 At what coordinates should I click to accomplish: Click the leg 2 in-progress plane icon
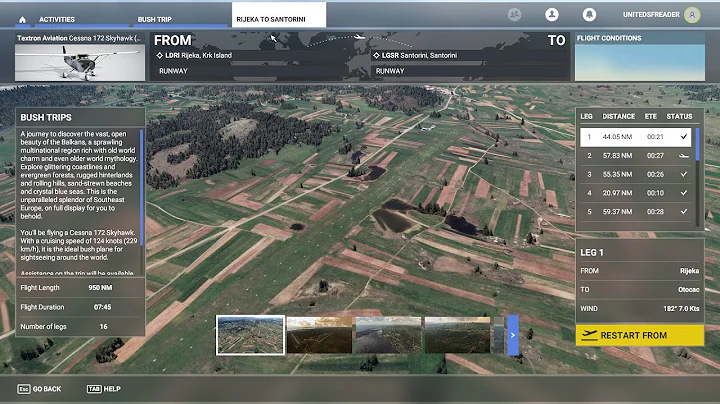pos(684,156)
